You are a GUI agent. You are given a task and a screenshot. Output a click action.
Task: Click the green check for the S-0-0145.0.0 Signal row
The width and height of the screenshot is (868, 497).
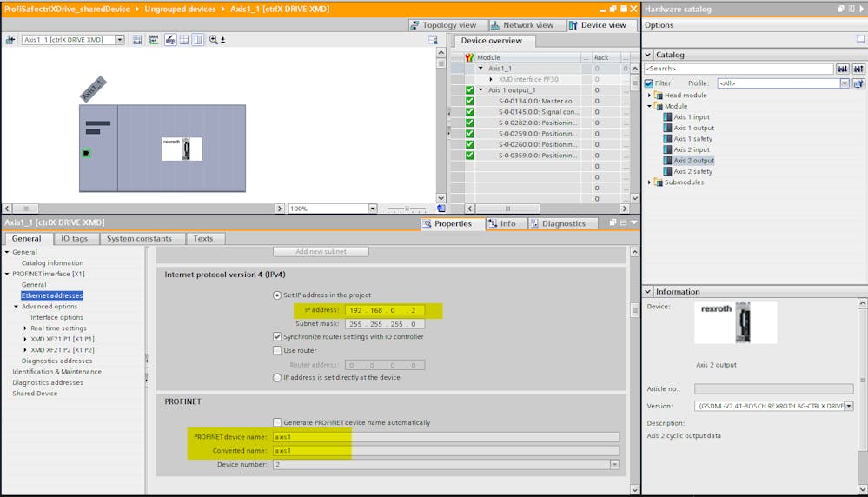[469, 112]
